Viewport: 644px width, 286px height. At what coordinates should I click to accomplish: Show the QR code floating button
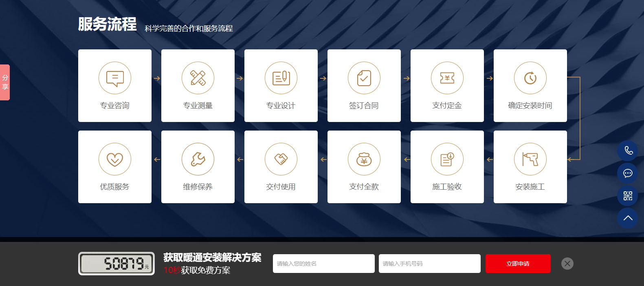pos(628,196)
